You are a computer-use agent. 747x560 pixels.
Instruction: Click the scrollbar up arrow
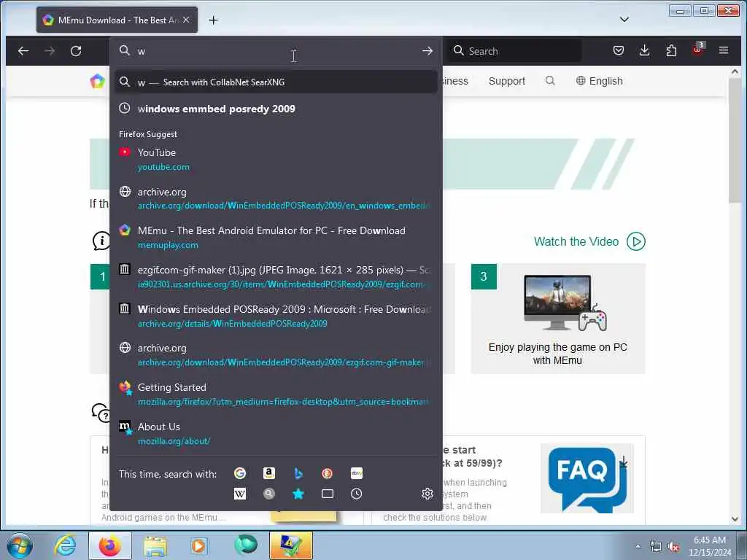pos(735,71)
